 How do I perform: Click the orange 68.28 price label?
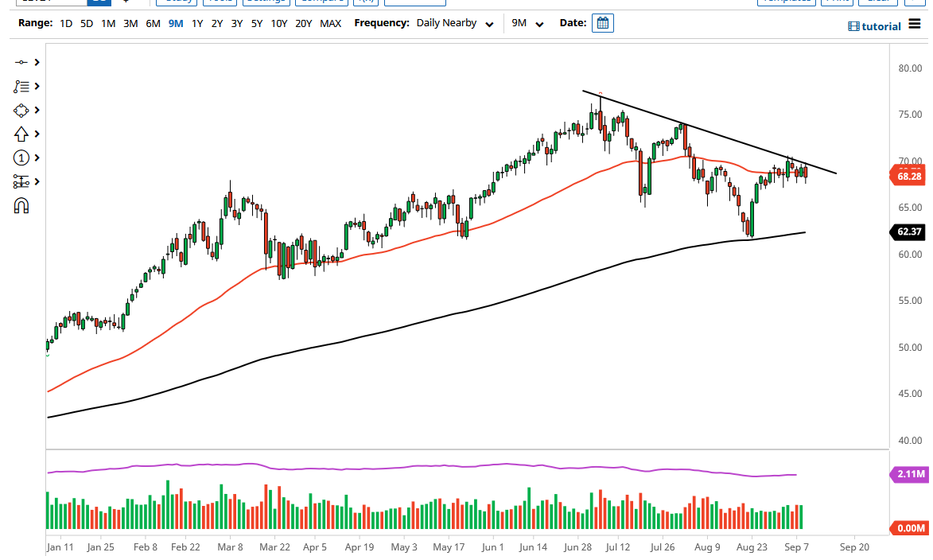(x=909, y=177)
